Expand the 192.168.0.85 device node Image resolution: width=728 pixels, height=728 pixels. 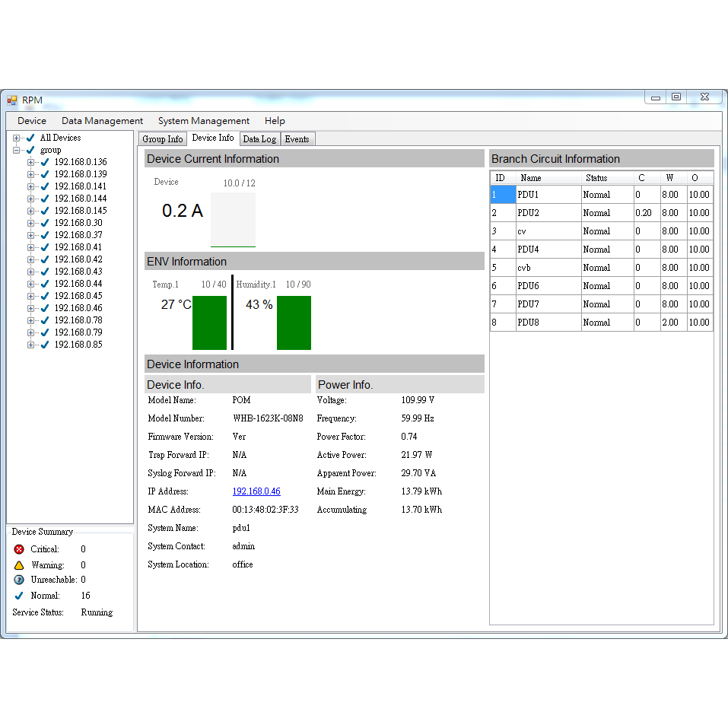[x=30, y=345]
